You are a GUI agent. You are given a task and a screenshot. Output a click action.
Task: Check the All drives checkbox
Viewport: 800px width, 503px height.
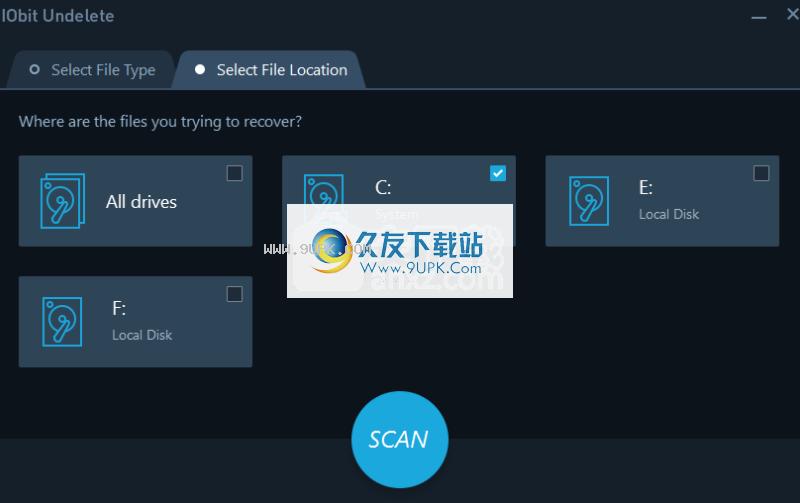(235, 173)
